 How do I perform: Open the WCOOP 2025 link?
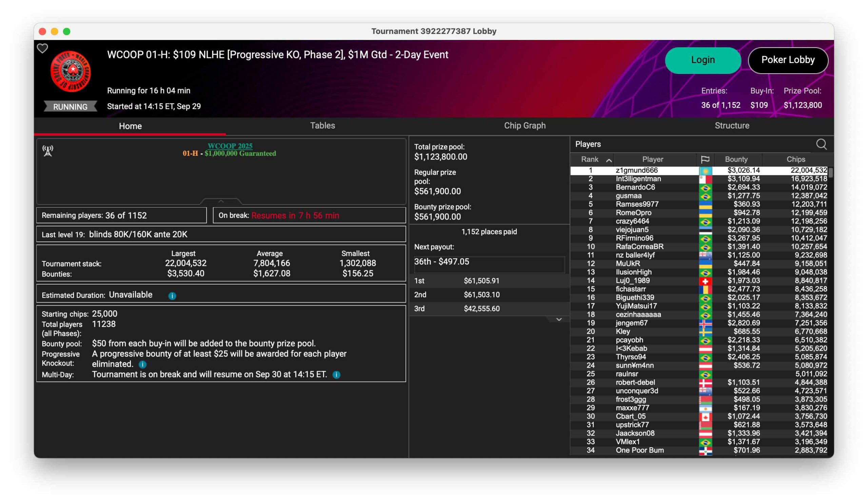pyautogui.click(x=230, y=146)
